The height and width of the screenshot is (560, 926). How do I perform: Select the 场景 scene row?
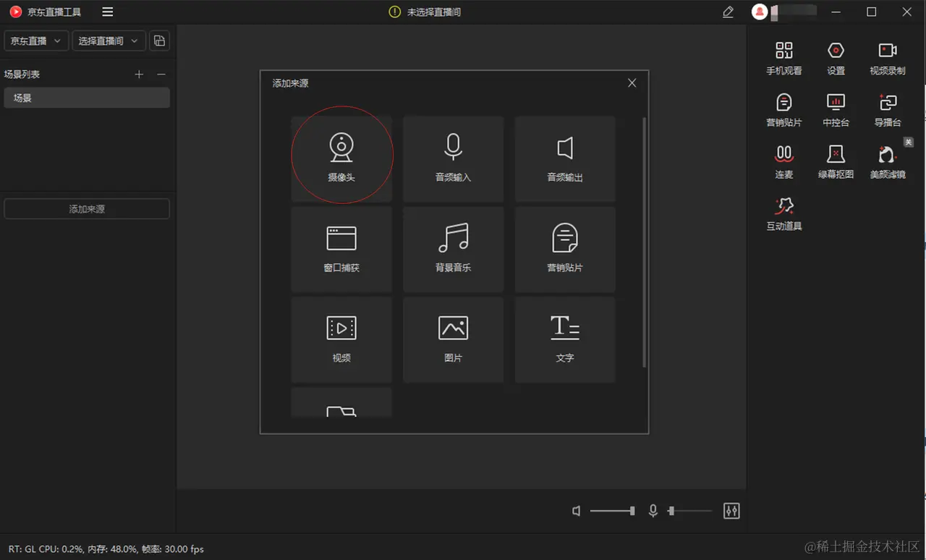tap(87, 98)
